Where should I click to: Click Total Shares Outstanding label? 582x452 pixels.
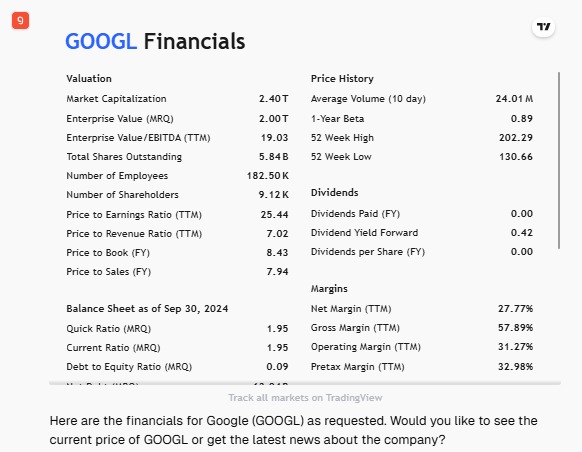coord(124,157)
